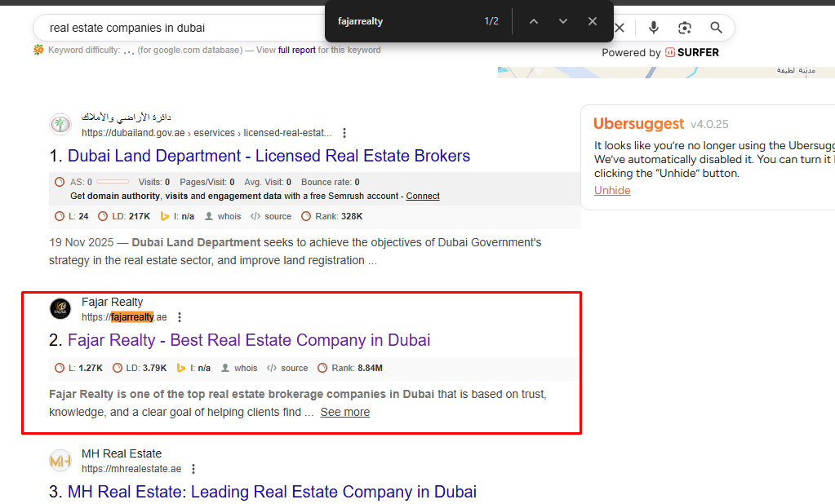View source link under Dubai Land Department

(278, 216)
